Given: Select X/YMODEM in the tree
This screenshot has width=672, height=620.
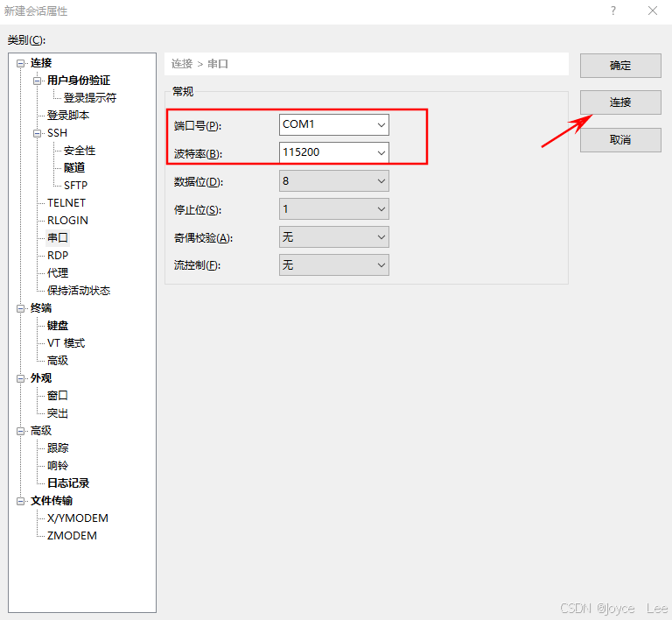Looking at the screenshot, I should tap(78, 518).
